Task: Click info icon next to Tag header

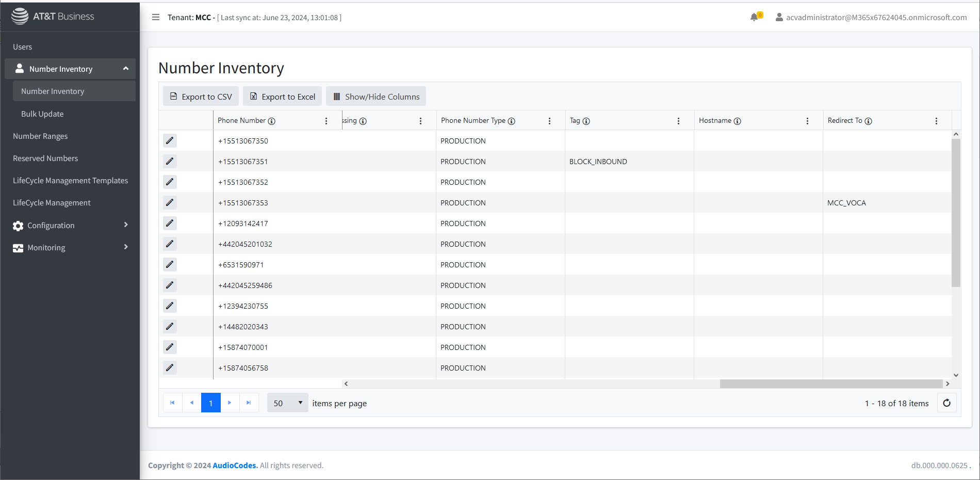Action: (x=586, y=121)
